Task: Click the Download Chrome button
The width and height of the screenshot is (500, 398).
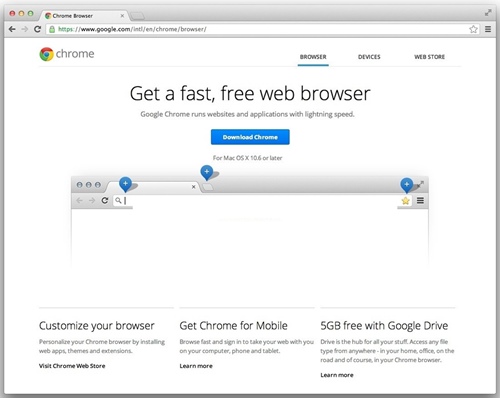Action: [x=250, y=137]
